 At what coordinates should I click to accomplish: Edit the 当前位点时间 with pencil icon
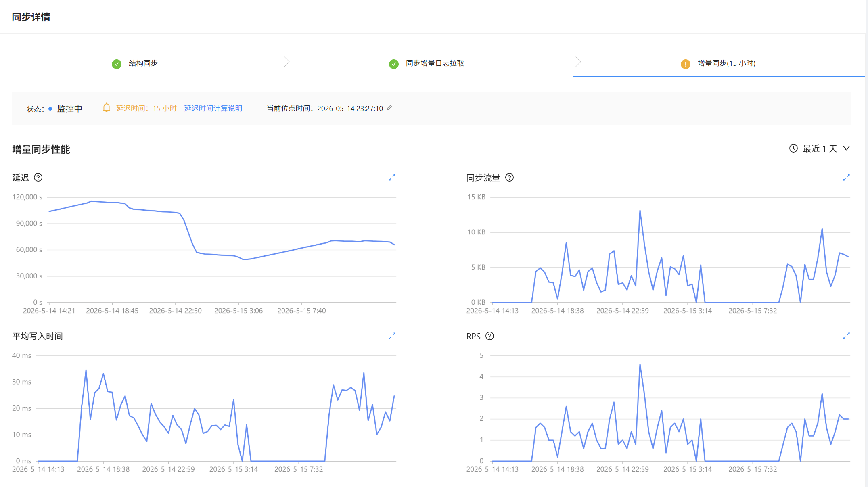click(389, 108)
